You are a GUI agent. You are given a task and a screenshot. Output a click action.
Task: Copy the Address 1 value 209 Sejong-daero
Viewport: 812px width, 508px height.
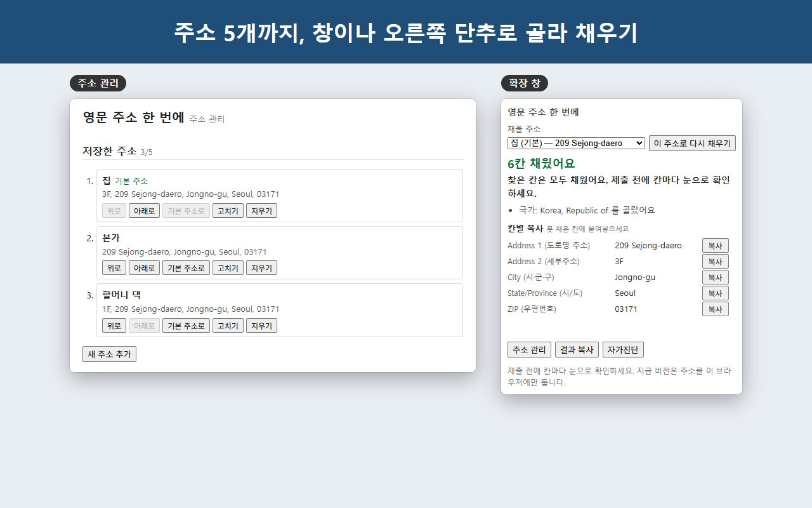click(x=715, y=246)
